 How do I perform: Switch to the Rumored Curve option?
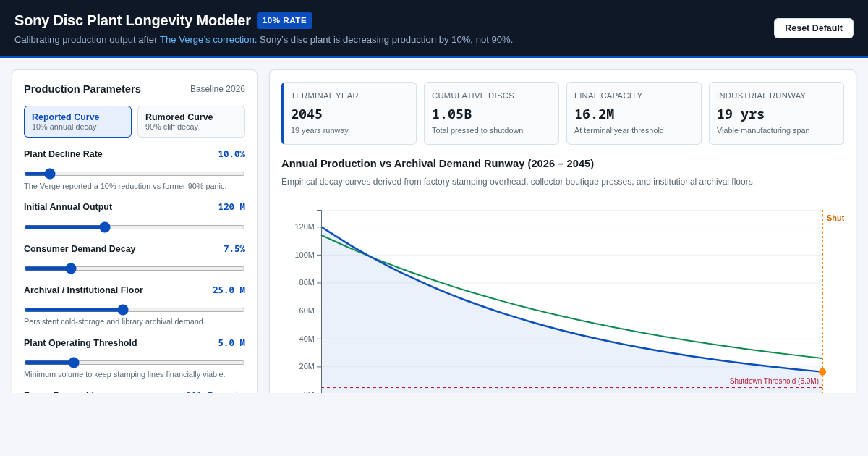click(191, 122)
